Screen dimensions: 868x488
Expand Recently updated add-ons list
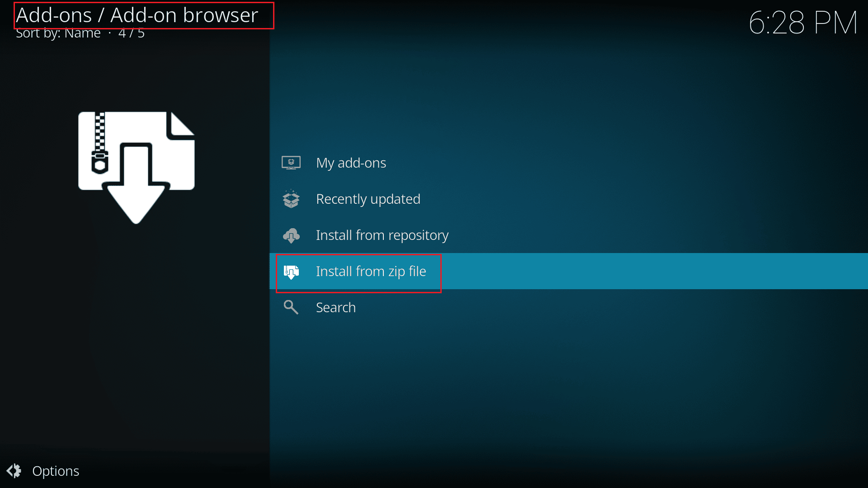(368, 198)
